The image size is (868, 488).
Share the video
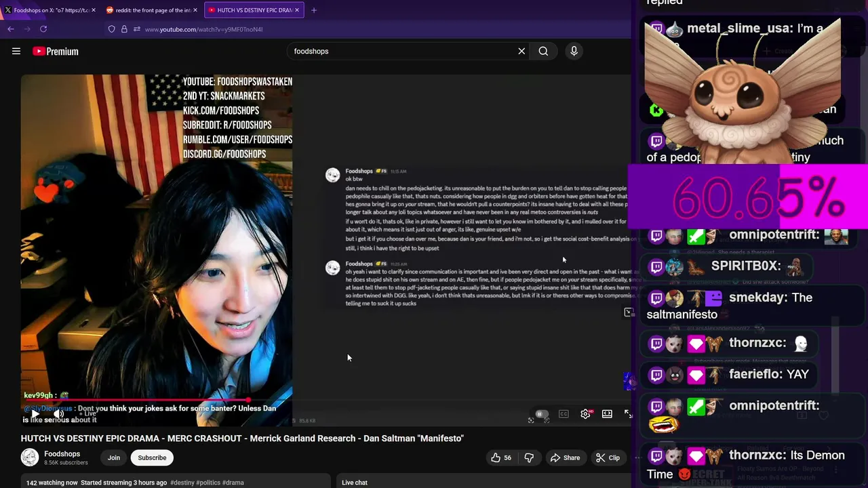(565, 457)
